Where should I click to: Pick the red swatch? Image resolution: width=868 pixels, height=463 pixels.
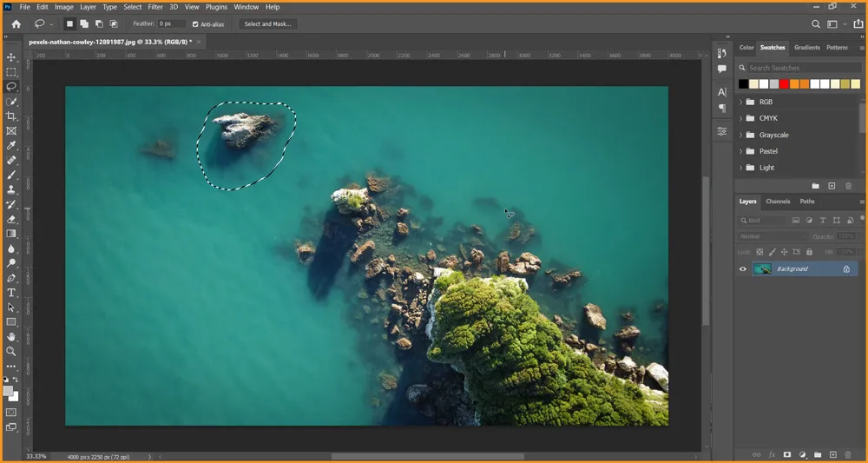click(784, 84)
